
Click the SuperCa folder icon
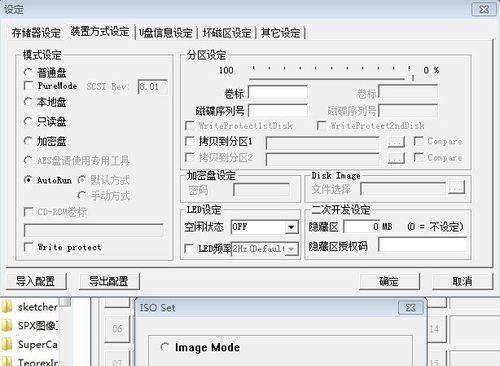point(7,344)
